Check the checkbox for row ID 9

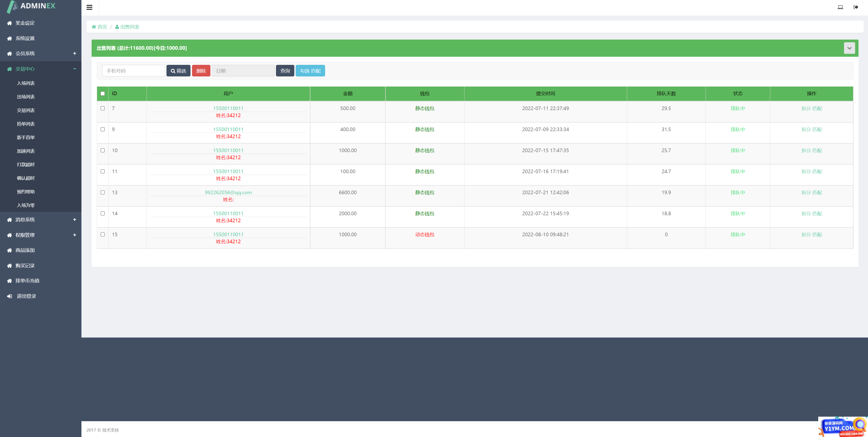(103, 129)
